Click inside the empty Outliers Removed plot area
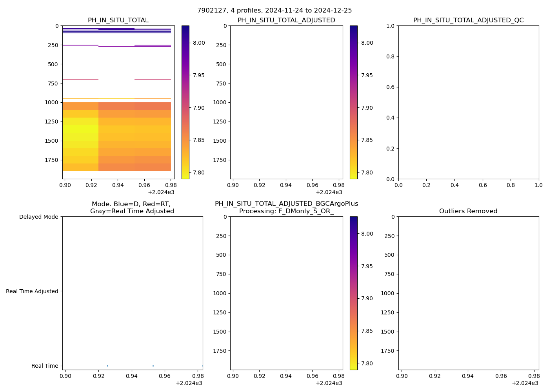 pyautogui.click(x=468, y=293)
